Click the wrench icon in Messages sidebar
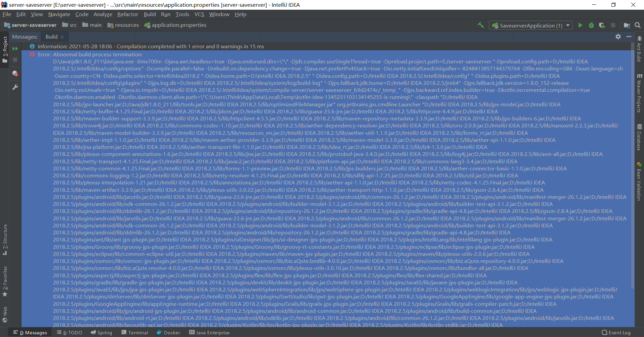 pos(15,87)
